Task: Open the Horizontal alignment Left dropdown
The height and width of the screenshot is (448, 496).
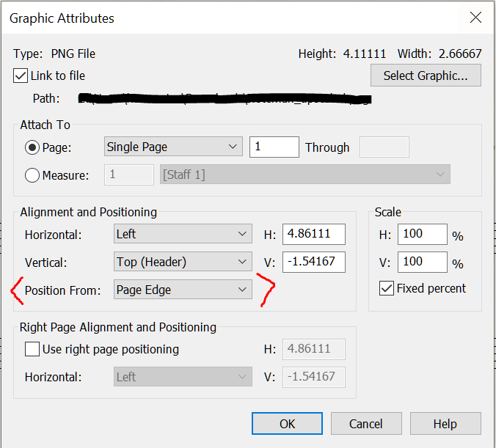Action: pos(183,235)
